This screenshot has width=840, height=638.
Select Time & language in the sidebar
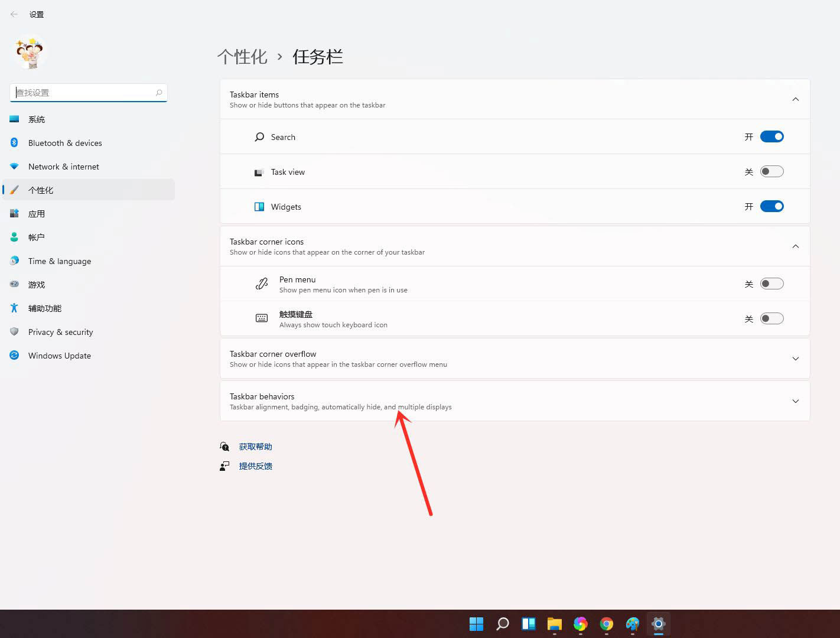tap(60, 261)
